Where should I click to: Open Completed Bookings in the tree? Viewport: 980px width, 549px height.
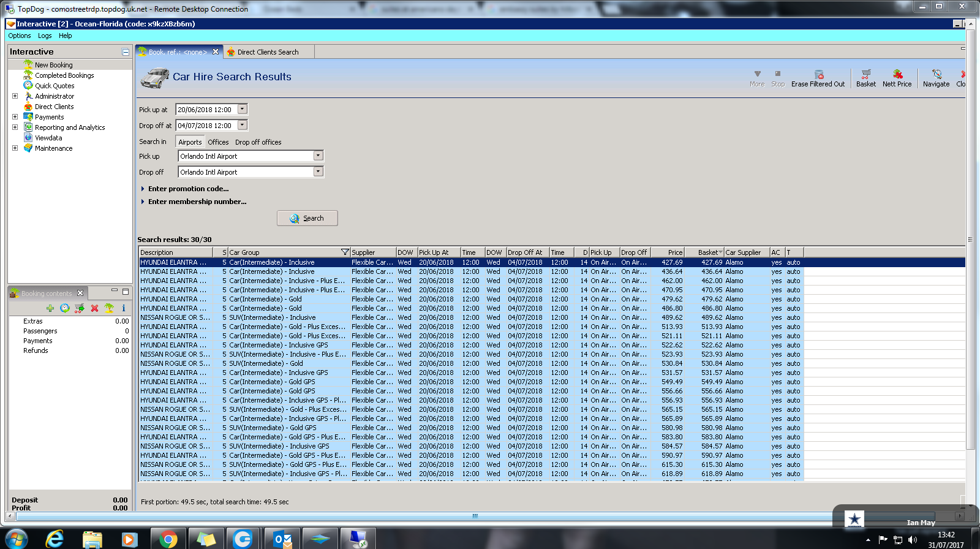pos(64,75)
